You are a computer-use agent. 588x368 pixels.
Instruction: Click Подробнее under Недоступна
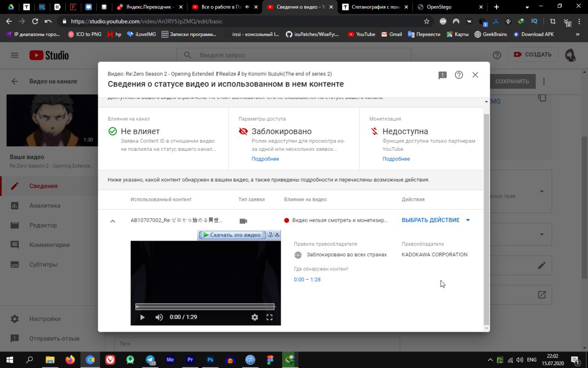pyautogui.click(x=396, y=159)
